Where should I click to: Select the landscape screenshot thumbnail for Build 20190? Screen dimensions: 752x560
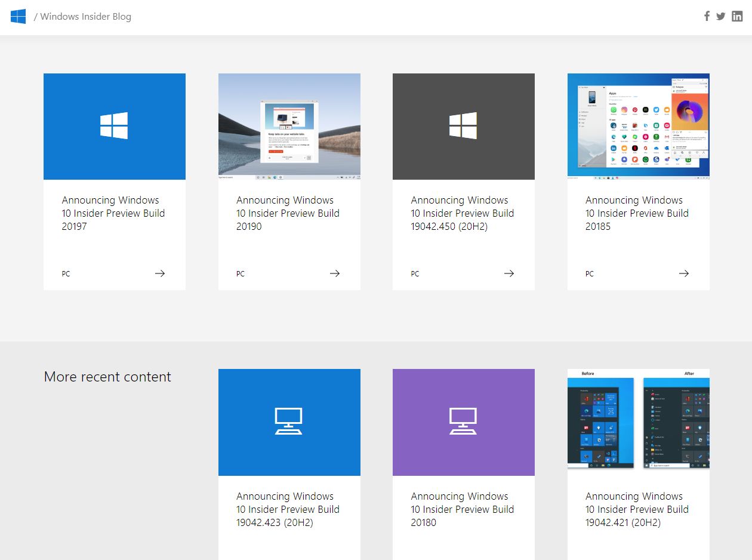tap(289, 127)
